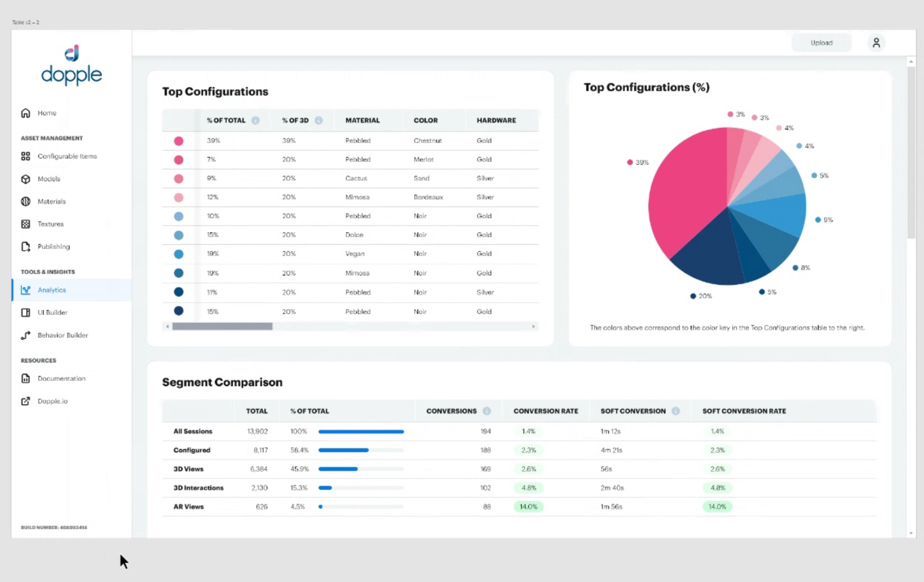This screenshot has height=582, width=924.
Task: Click the info icon beside CONVERSIONS header
Action: coord(486,411)
